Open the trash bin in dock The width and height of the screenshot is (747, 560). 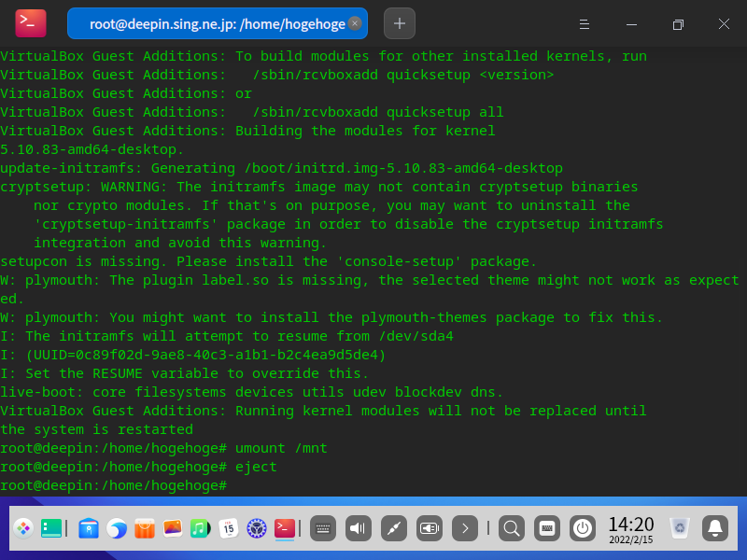[x=680, y=528]
